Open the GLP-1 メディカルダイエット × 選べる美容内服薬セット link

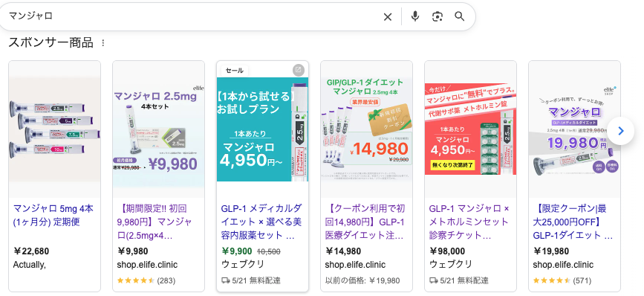[x=261, y=222]
